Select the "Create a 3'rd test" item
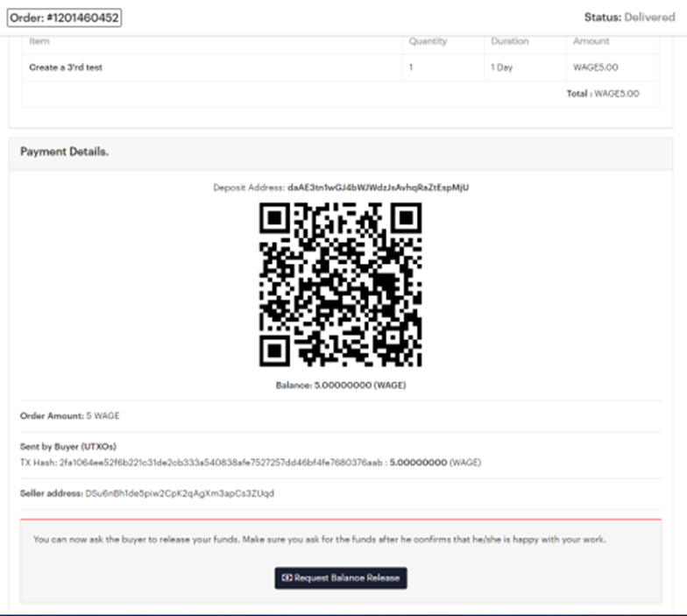 [66, 67]
